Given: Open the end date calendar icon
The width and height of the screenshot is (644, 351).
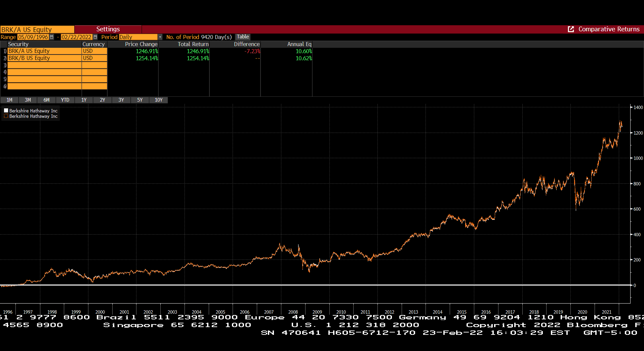Looking at the screenshot, I should pyautogui.click(x=96, y=37).
